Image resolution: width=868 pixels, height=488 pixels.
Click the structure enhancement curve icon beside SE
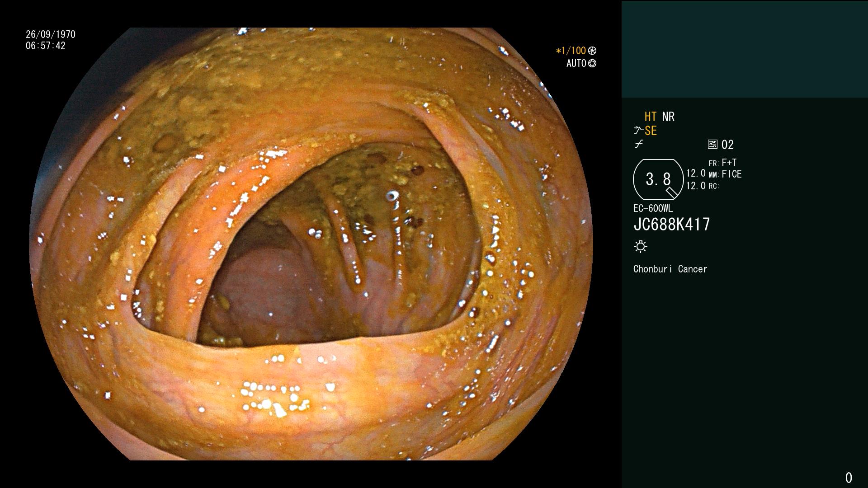pos(638,131)
